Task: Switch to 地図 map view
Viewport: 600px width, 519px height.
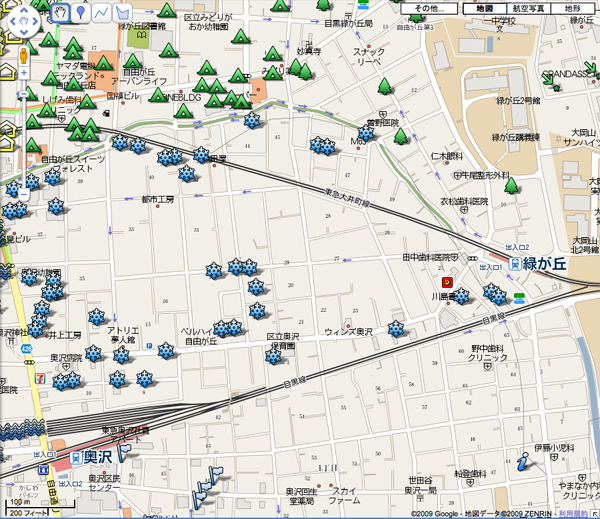Action: (x=484, y=8)
